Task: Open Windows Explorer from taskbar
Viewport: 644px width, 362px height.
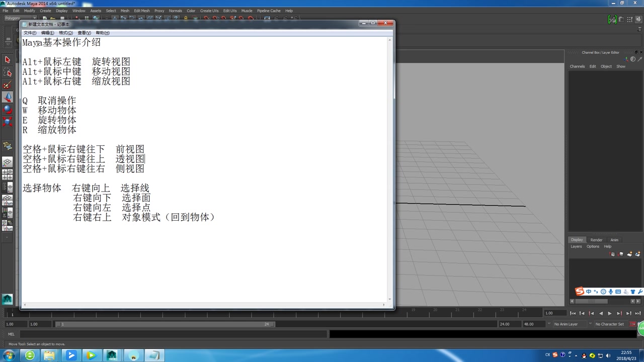Action: click(x=50, y=355)
